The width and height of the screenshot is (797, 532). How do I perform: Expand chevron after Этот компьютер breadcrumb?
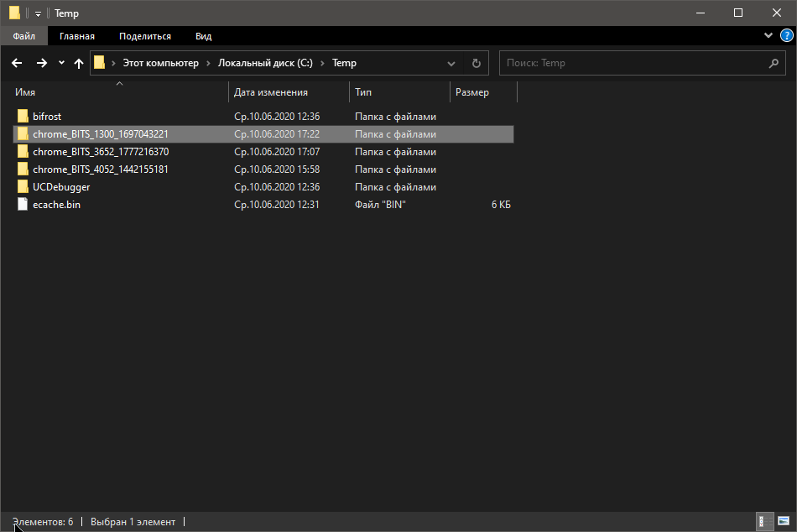tap(208, 63)
